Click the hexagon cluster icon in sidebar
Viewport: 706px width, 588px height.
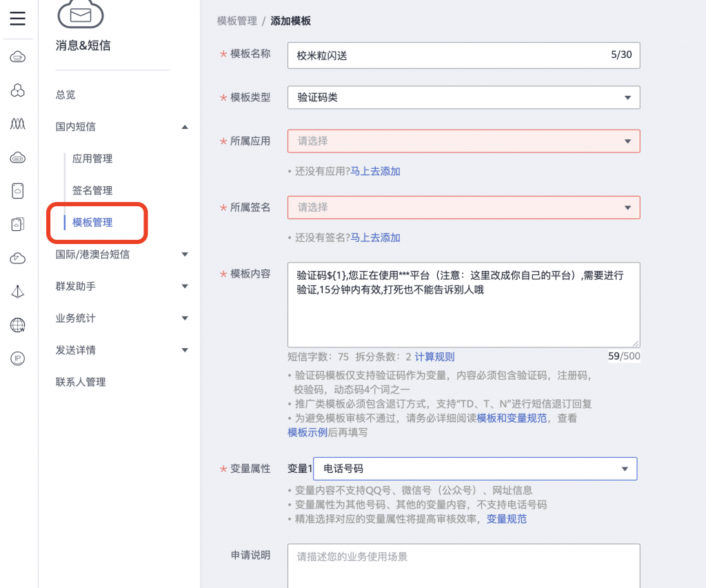coord(19,90)
